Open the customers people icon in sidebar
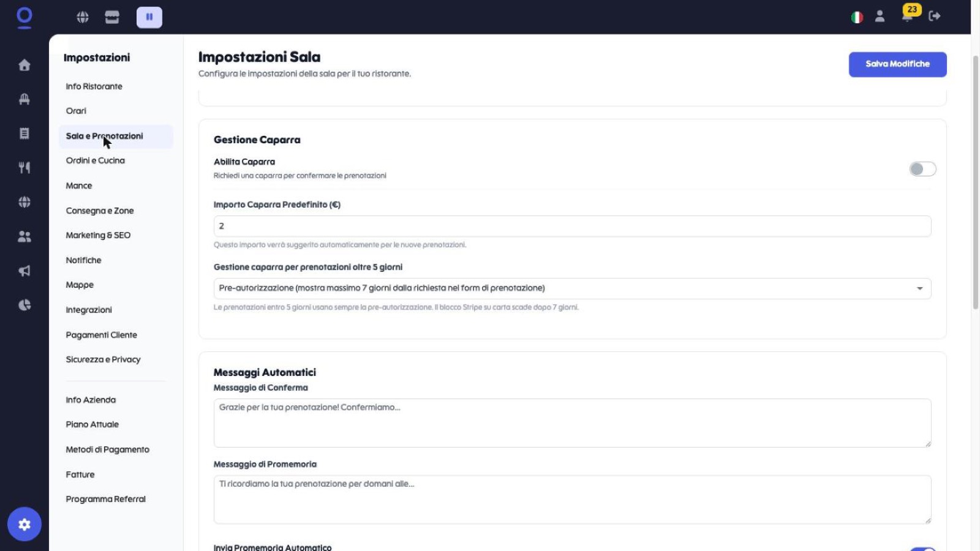This screenshot has height=551, width=980. 24,236
